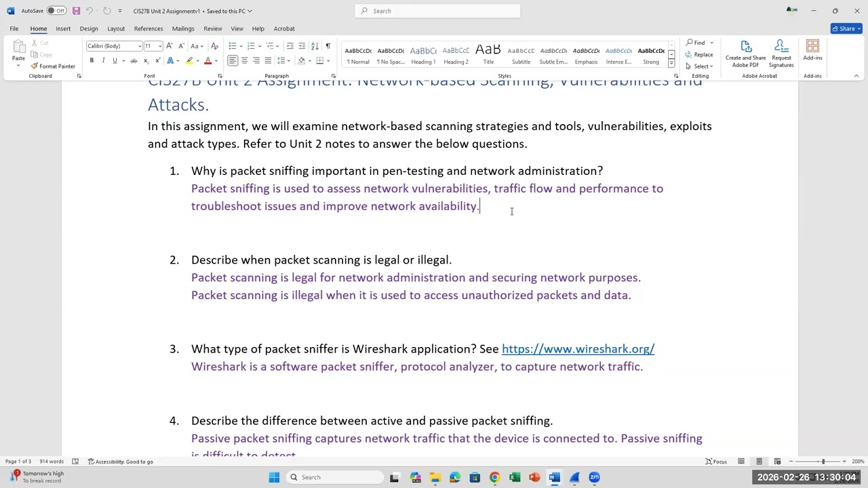Click the zoom slider handle

coord(823,462)
